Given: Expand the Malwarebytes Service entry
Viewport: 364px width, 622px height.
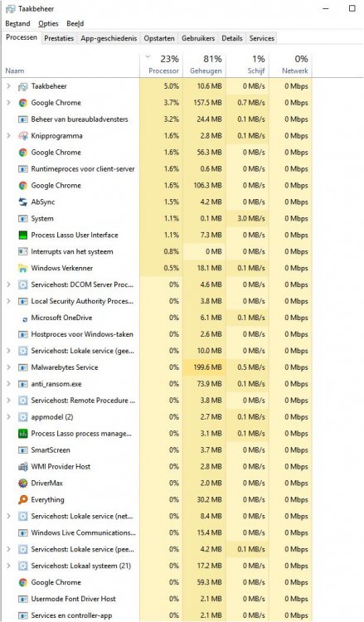Looking at the screenshot, I should pyautogui.click(x=9, y=367).
